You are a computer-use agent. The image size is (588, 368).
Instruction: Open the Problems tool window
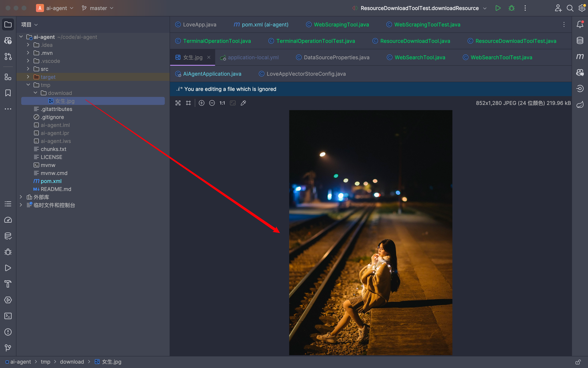click(8, 332)
